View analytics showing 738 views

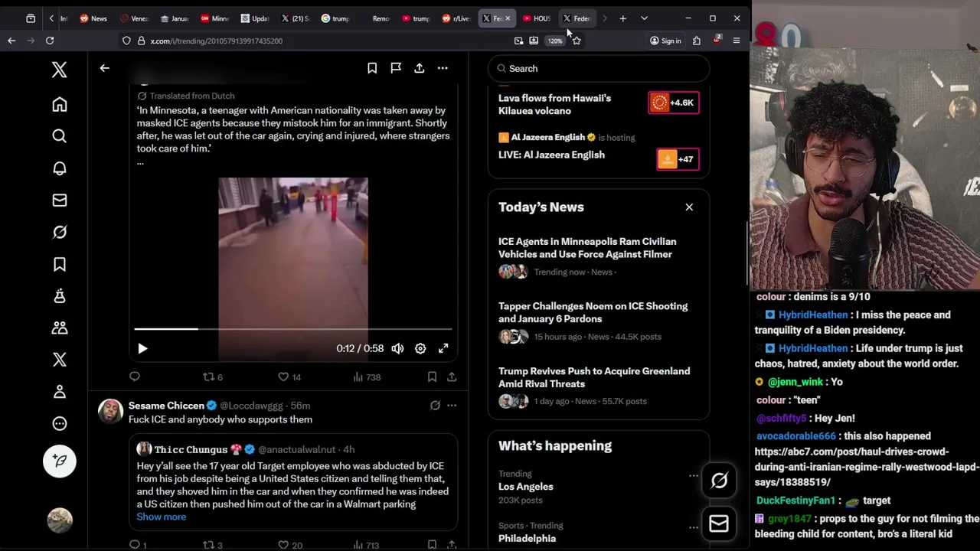click(367, 377)
